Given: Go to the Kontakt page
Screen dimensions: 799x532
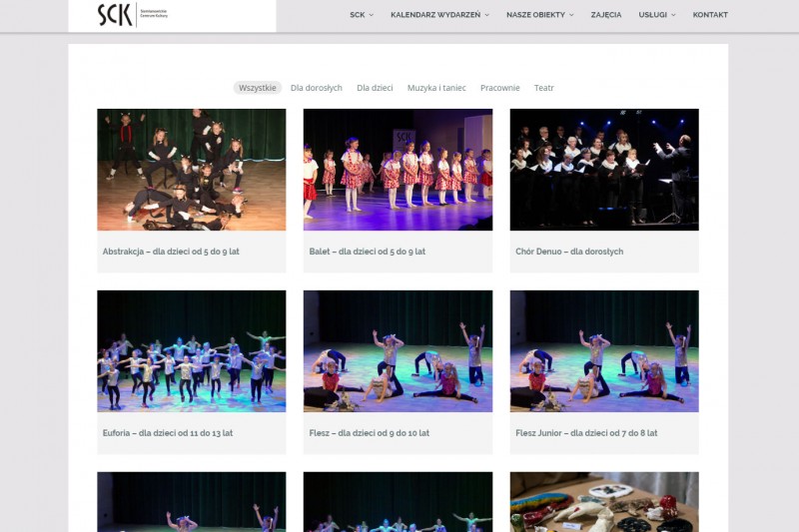Looking at the screenshot, I should pyautogui.click(x=710, y=15).
